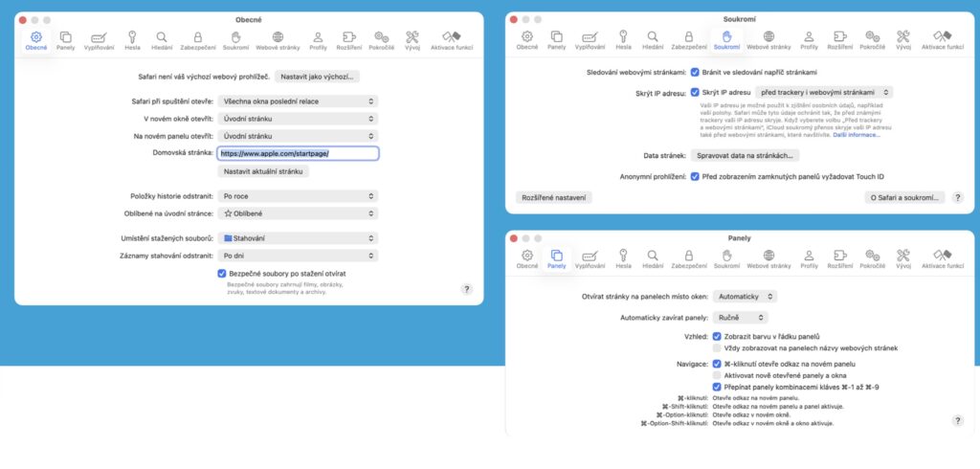Image resolution: width=980 pixels, height=469 pixels.
Task: Open Profily icon in Soukromí window
Action: 809,40
